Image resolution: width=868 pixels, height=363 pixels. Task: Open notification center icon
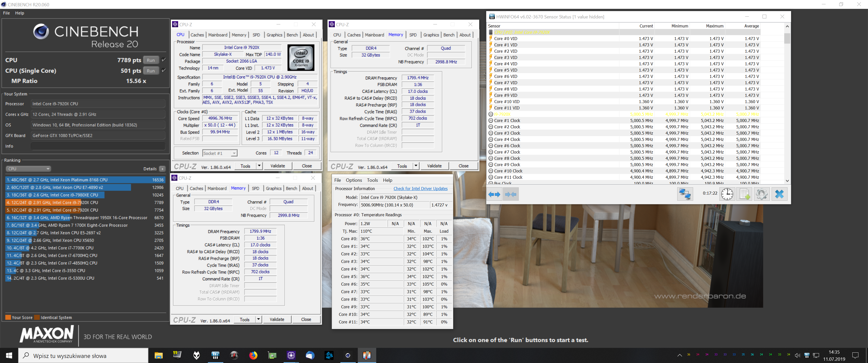click(x=855, y=355)
